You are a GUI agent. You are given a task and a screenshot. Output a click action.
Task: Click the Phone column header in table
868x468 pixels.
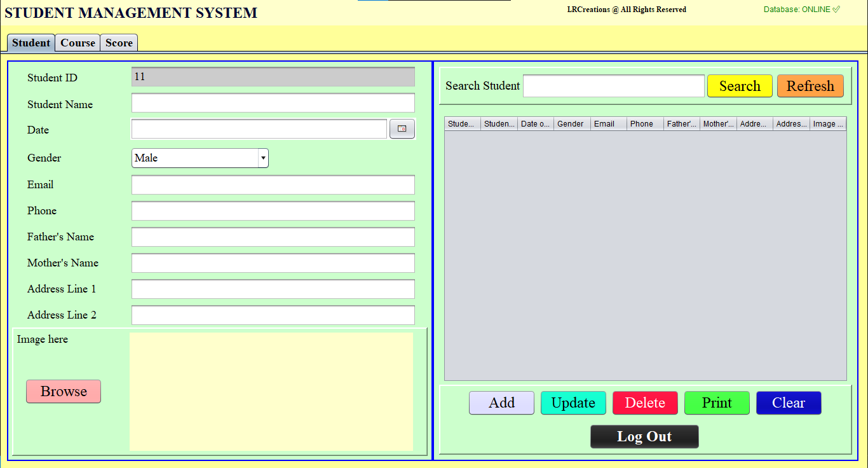pyautogui.click(x=644, y=124)
